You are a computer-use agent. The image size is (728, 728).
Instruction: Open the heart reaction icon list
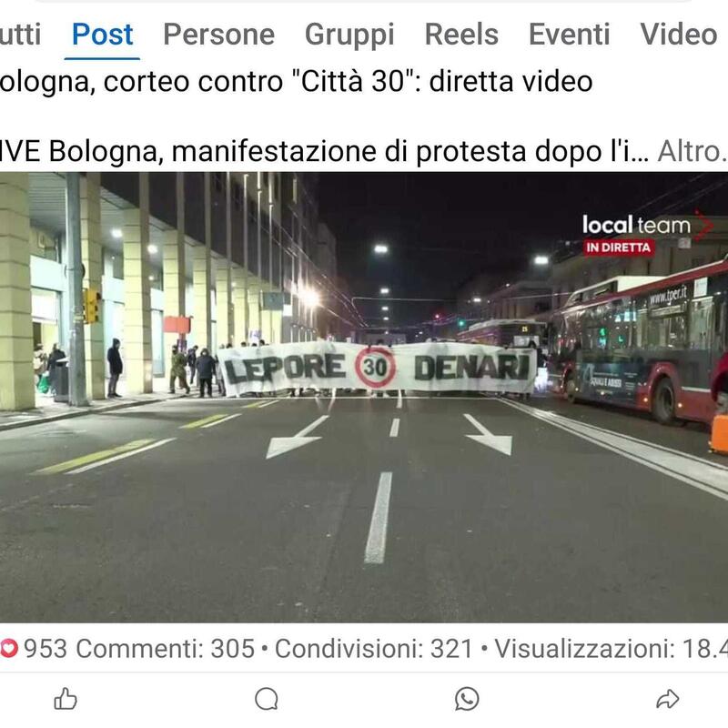point(9,648)
